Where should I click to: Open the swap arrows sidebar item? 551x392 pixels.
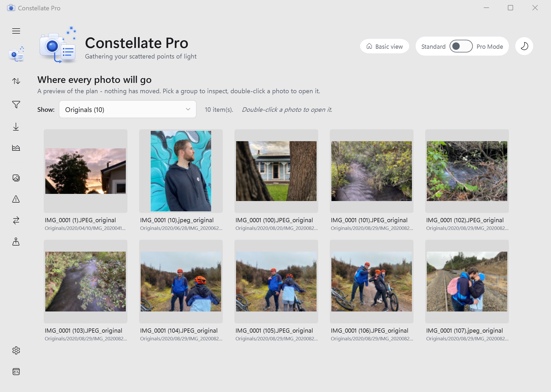tap(16, 220)
